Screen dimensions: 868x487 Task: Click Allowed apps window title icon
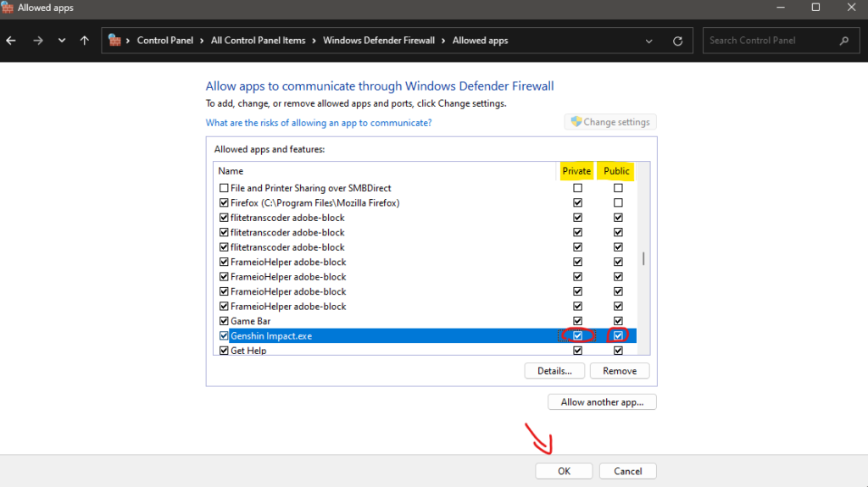[7, 7]
